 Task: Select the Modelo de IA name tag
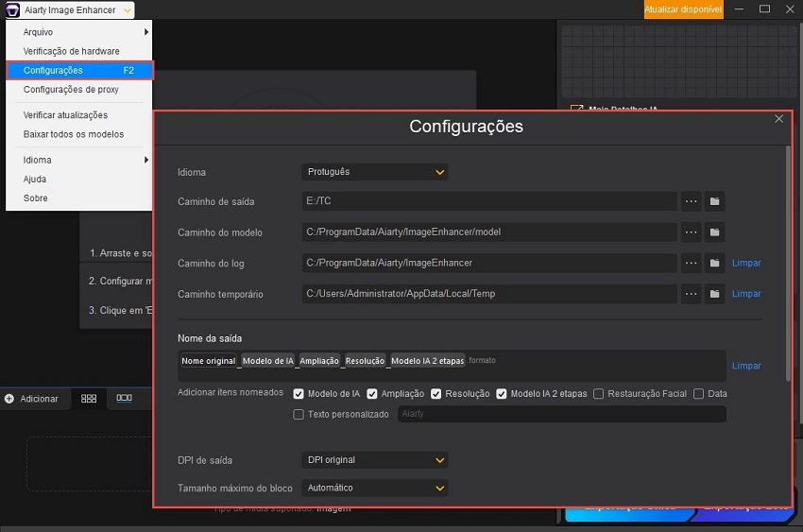point(268,360)
